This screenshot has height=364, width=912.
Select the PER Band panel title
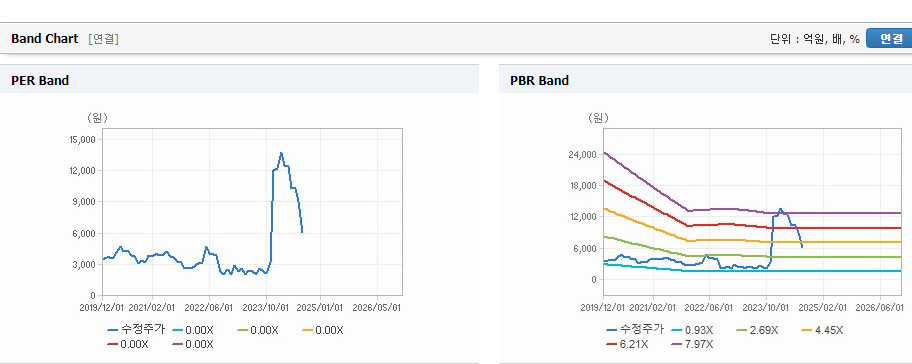(40, 81)
